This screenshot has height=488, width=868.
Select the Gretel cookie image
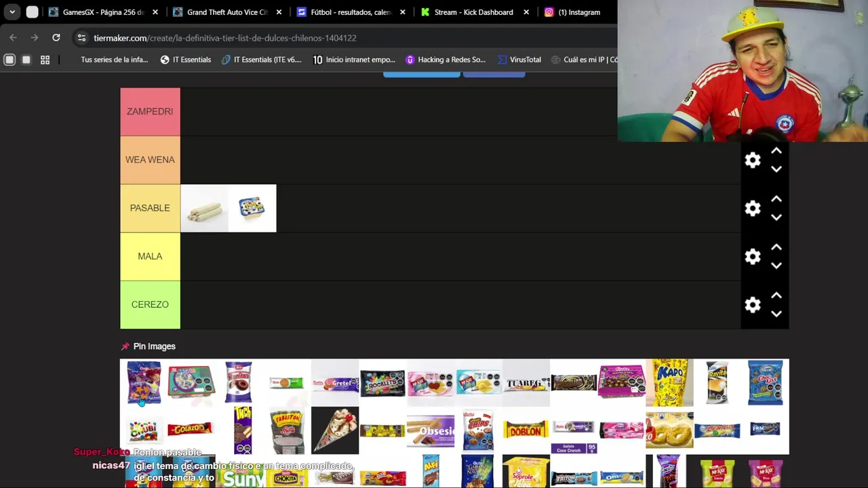point(335,383)
